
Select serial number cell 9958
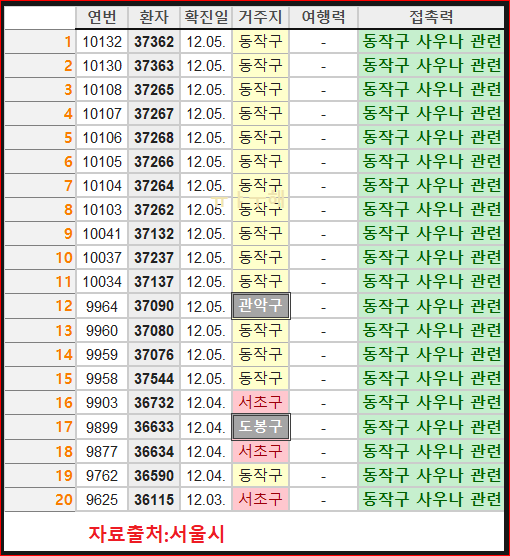tap(102, 379)
